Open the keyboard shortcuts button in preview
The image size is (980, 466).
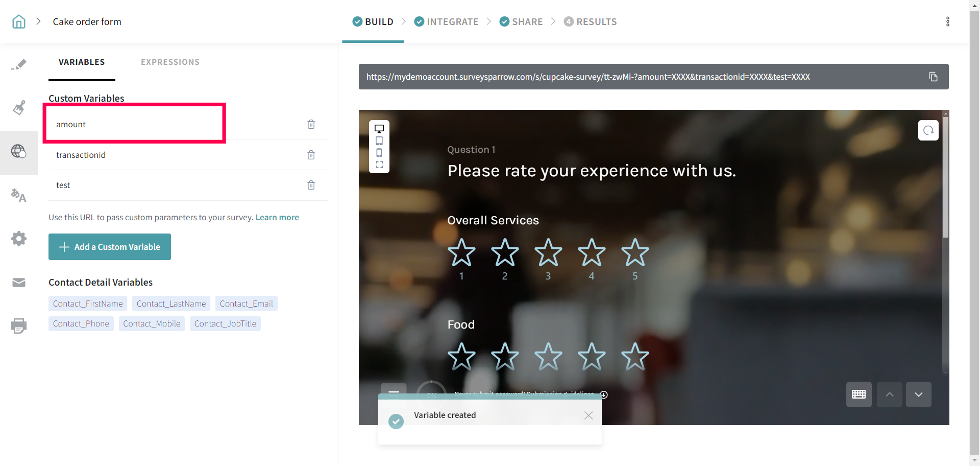pyautogui.click(x=859, y=394)
